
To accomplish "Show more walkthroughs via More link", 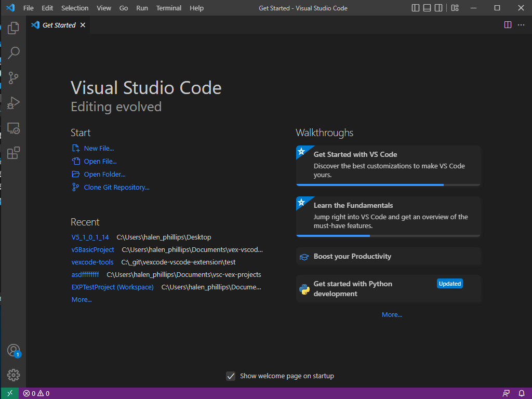I will click(x=392, y=314).
